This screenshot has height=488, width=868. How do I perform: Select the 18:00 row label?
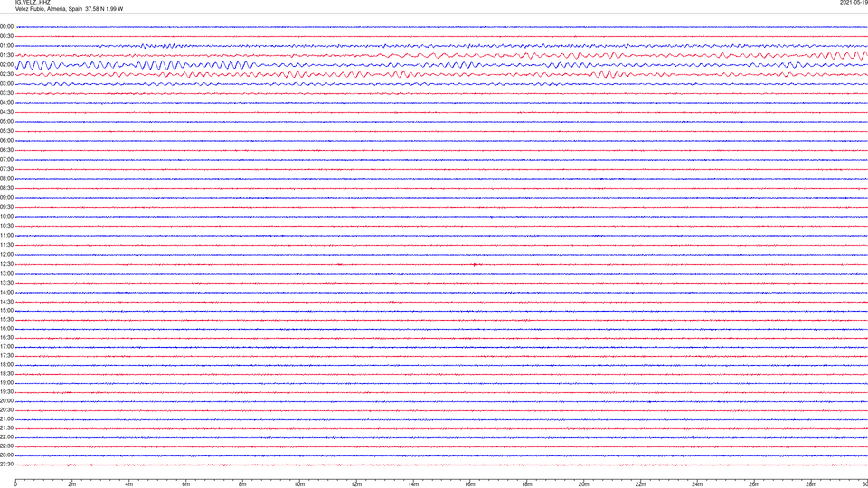[x=6, y=365]
